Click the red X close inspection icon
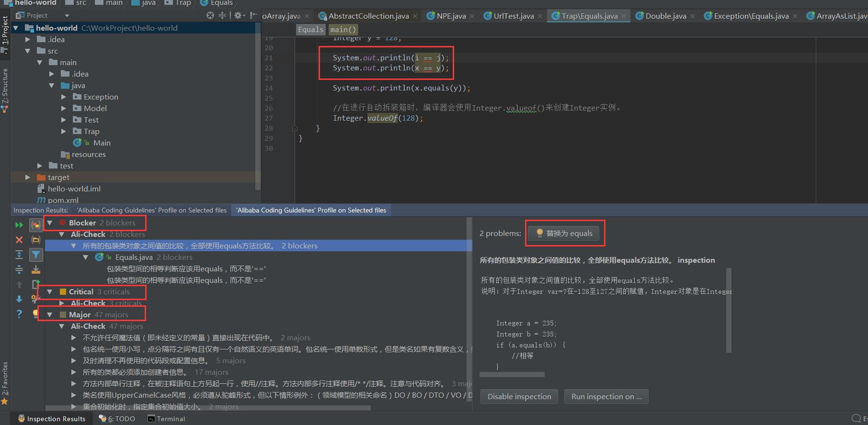This screenshot has width=868, height=425. 19,240
